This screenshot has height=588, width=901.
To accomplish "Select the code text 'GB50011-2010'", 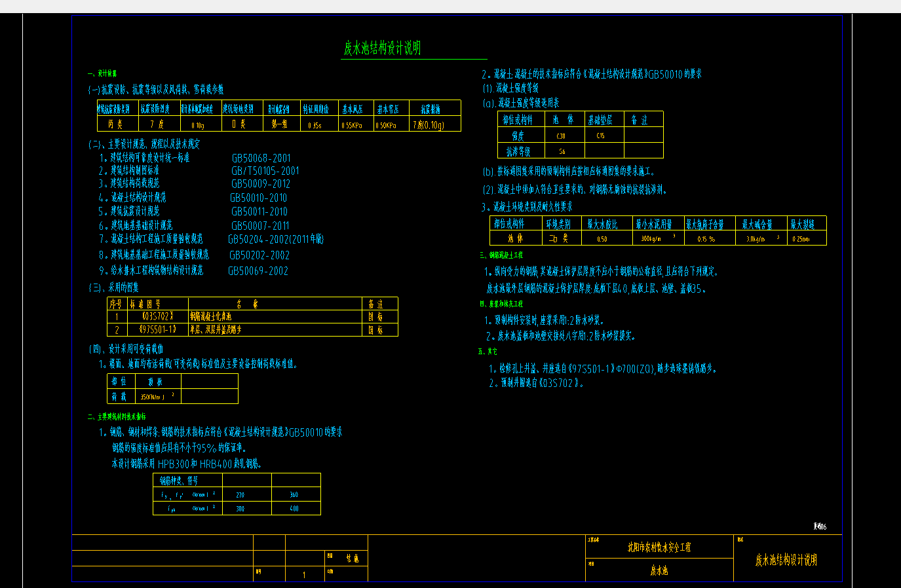I will click(259, 211).
